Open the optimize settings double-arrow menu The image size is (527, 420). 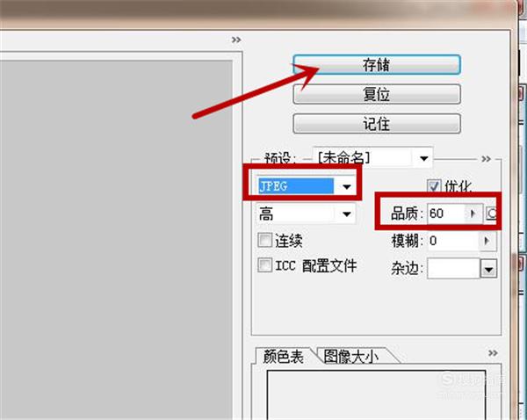486,159
